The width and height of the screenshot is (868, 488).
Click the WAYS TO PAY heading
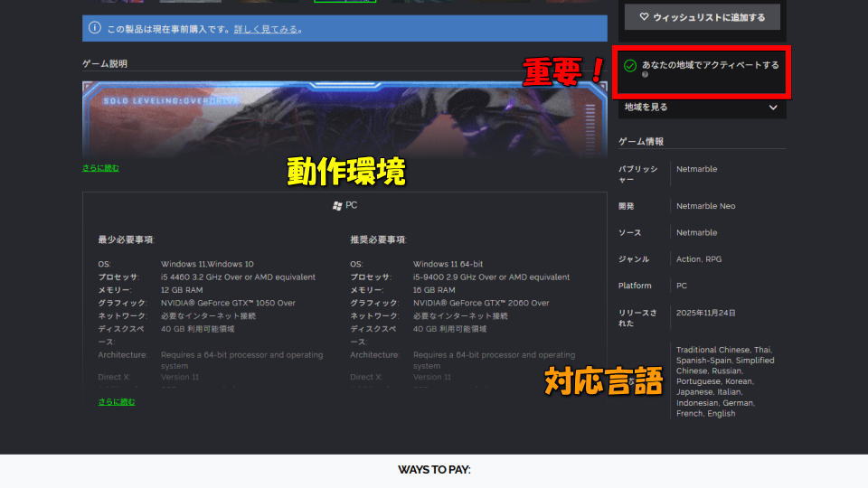pos(434,470)
